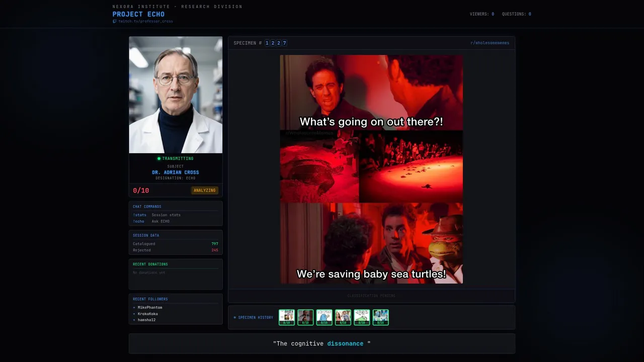Open the r/wholesomememes subreddit link
644x362 pixels.
coord(490,43)
